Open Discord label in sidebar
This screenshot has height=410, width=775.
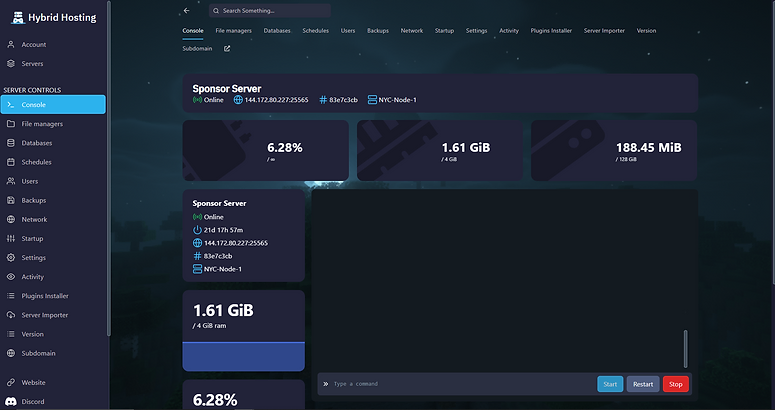33,402
